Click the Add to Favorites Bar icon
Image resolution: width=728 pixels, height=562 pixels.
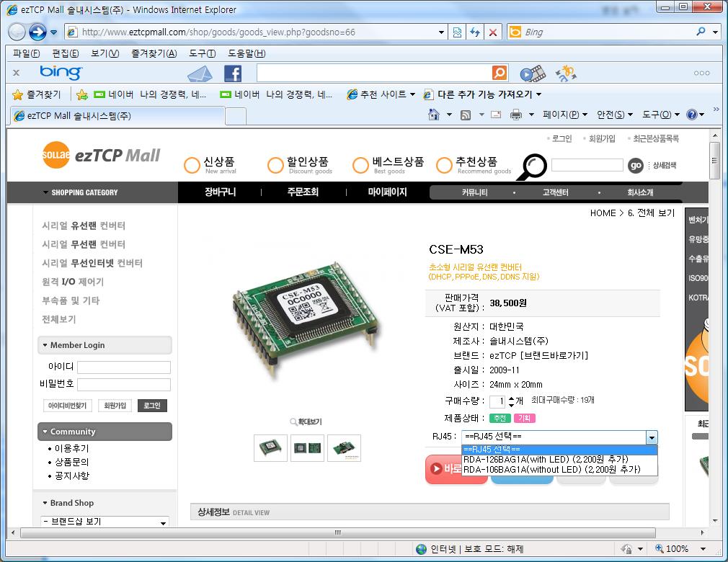[x=81, y=94]
